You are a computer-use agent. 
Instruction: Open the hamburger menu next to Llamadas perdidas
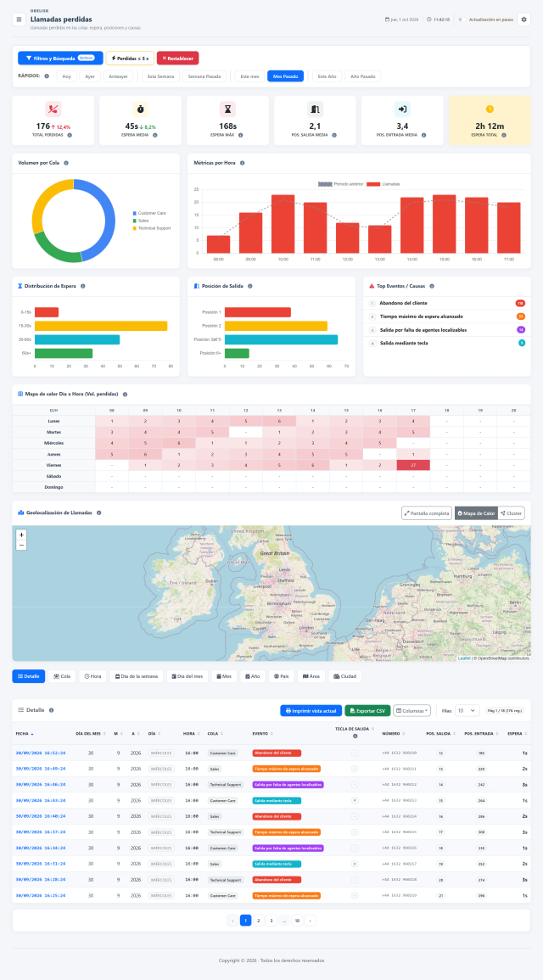click(19, 20)
